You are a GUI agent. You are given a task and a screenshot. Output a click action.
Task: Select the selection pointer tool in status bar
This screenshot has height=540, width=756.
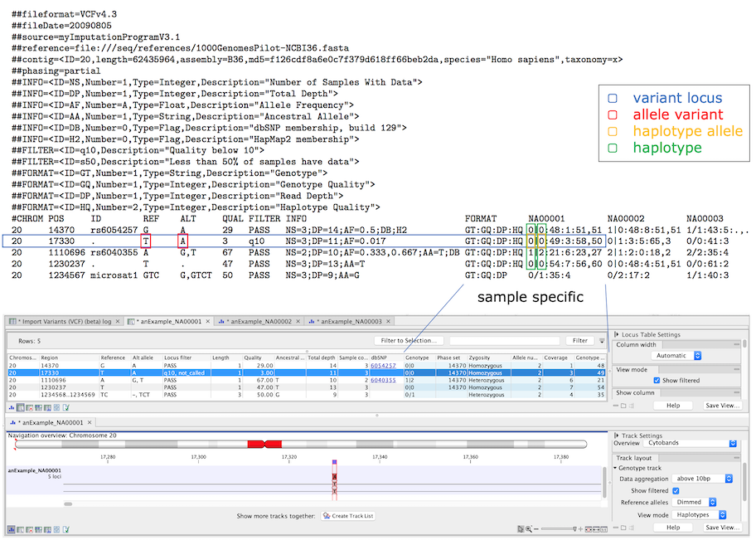pos(520,528)
